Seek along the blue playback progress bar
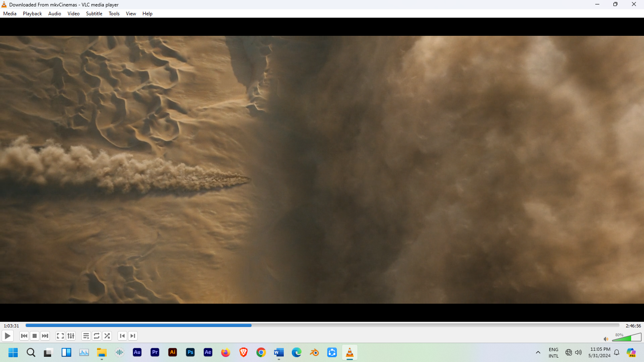 click(x=322, y=325)
